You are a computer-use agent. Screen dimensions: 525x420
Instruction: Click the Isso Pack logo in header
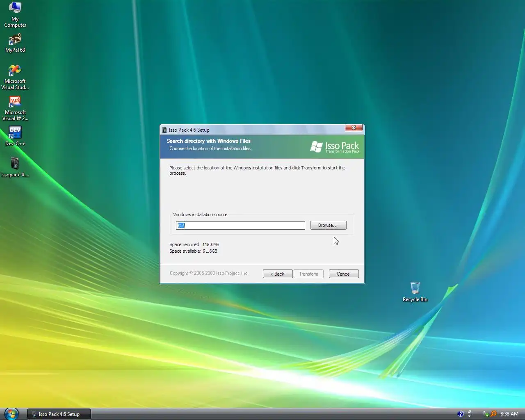(335, 147)
